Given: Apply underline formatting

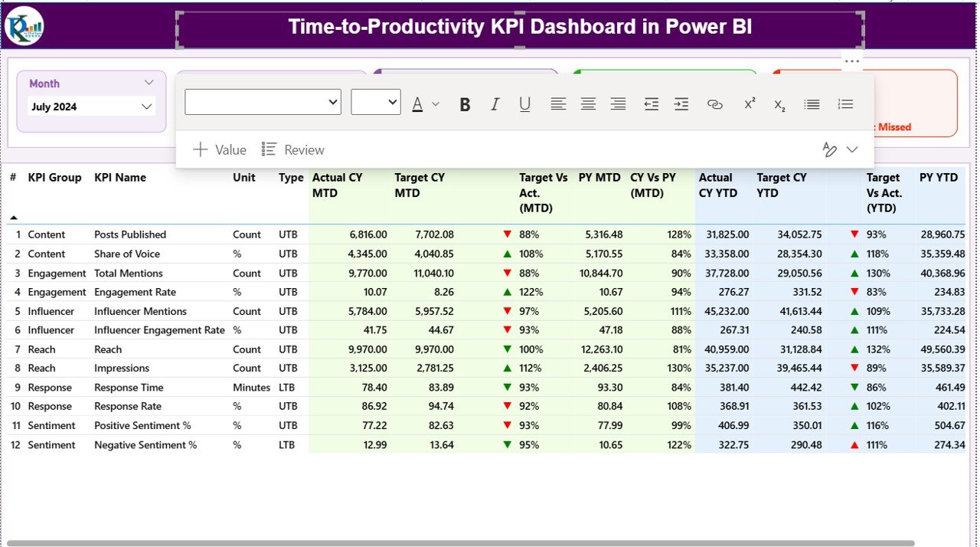Looking at the screenshot, I should point(524,103).
